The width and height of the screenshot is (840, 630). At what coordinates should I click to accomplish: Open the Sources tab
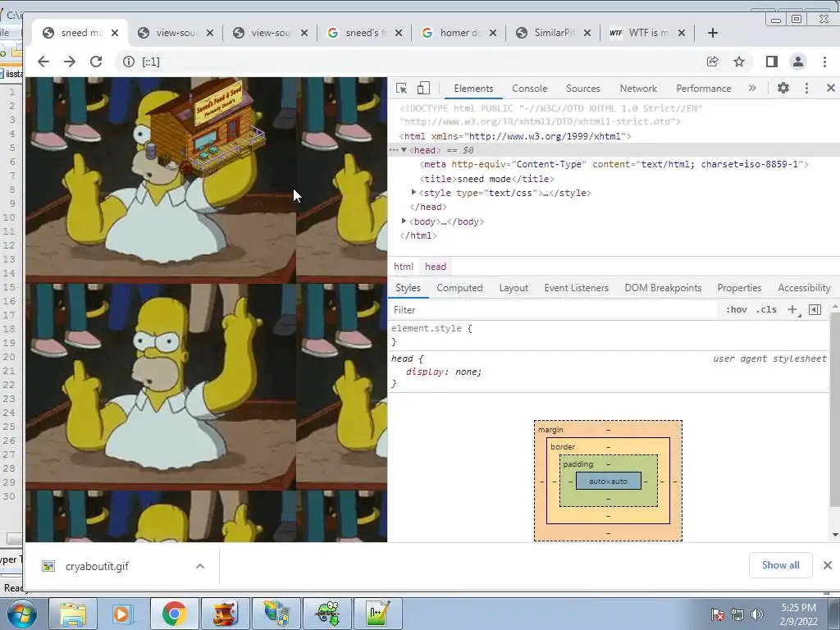583,89
